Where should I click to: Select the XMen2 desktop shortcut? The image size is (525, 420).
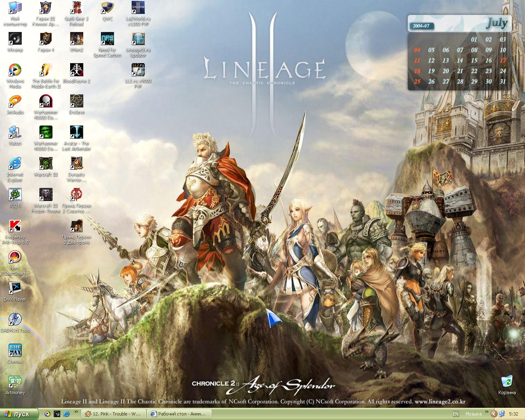click(76, 42)
